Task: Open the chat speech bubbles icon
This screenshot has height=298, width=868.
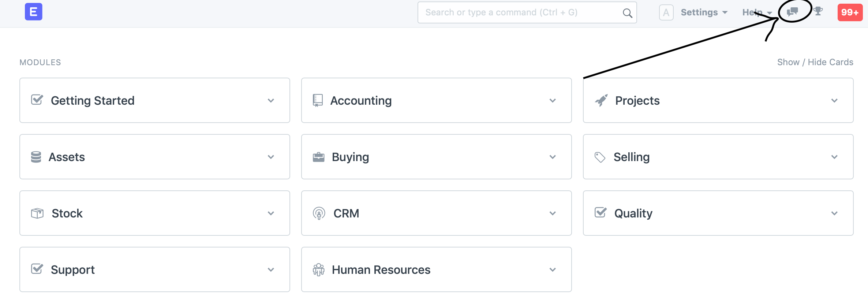Action: coord(792,12)
